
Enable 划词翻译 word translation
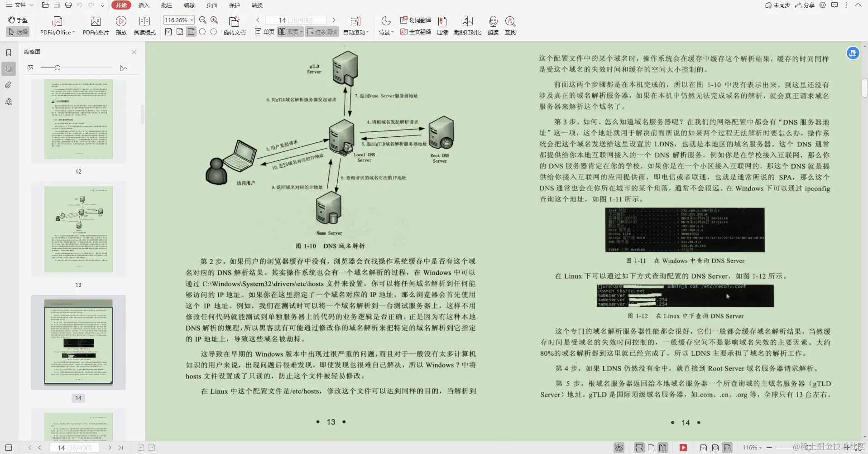point(414,20)
